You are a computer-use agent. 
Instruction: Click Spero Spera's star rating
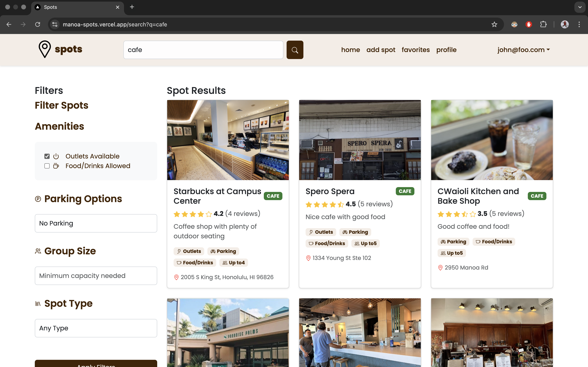click(325, 204)
